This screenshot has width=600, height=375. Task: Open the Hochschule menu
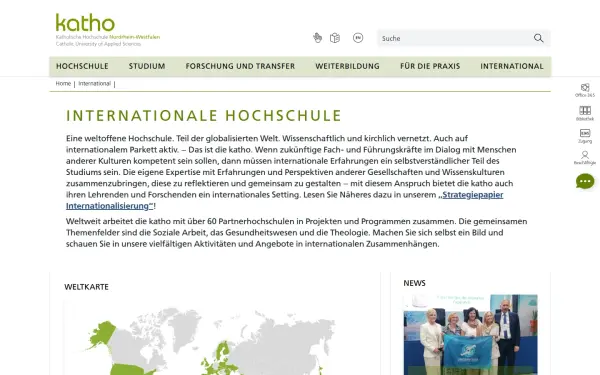(x=82, y=66)
